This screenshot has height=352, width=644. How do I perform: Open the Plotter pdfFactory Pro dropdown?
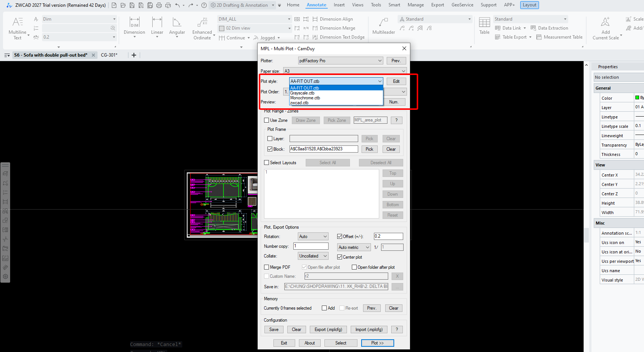(341, 61)
